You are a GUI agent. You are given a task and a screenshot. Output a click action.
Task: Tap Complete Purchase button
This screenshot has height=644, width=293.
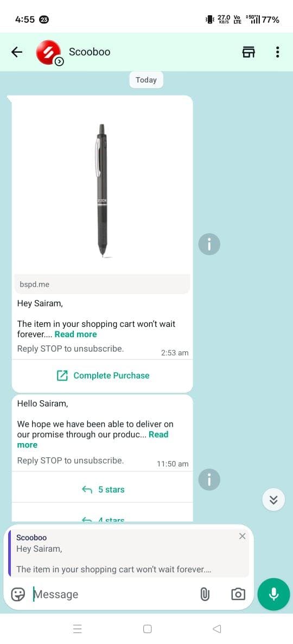103,375
